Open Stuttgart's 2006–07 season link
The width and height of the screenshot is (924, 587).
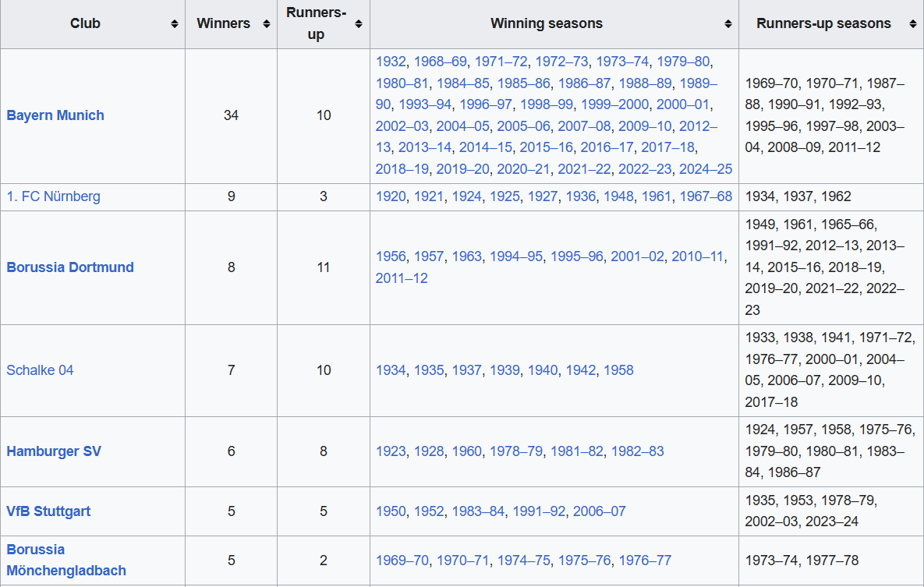coord(600,511)
